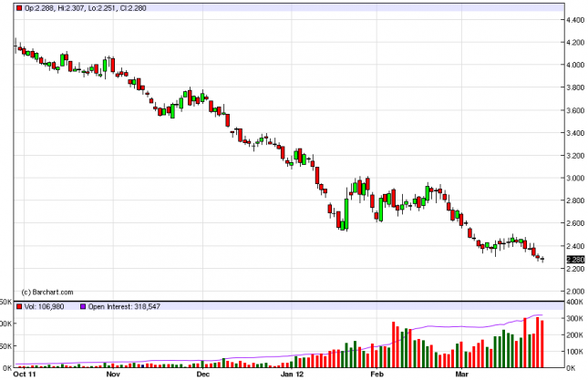Viewport: 588px width, 380px height.
Task: Click the 100K open interest axis label
Action: pyautogui.click(x=574, y=352)
